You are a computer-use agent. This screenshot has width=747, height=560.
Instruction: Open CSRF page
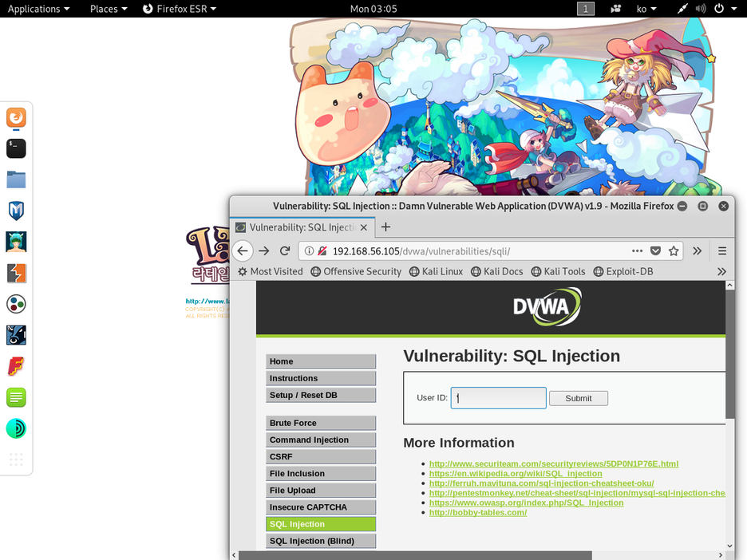click(x=321, y=456)
